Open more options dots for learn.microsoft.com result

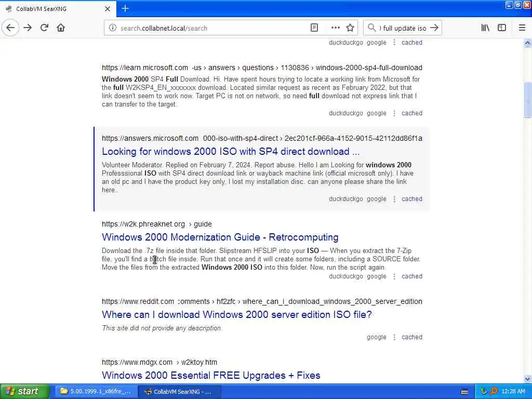(x=394, y=113)
